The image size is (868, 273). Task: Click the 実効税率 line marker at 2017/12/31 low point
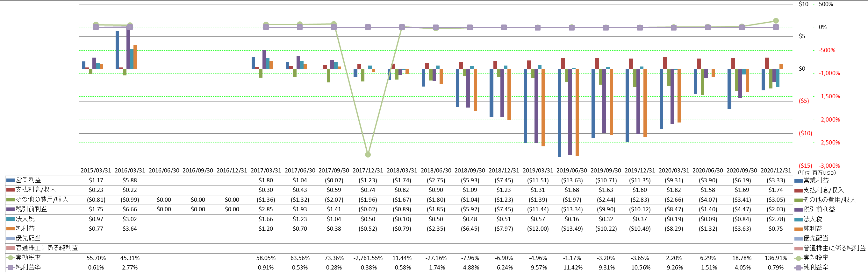pos(368,155)
